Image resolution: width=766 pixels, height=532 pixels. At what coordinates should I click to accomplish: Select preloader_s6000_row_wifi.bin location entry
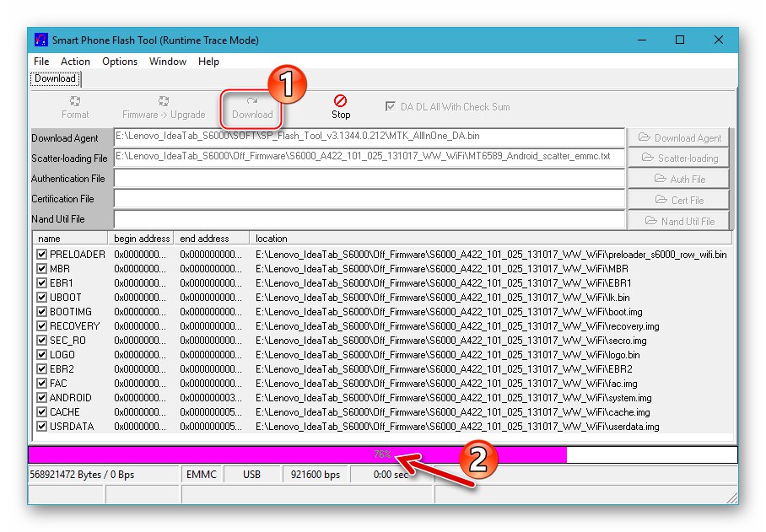point(491,255)
